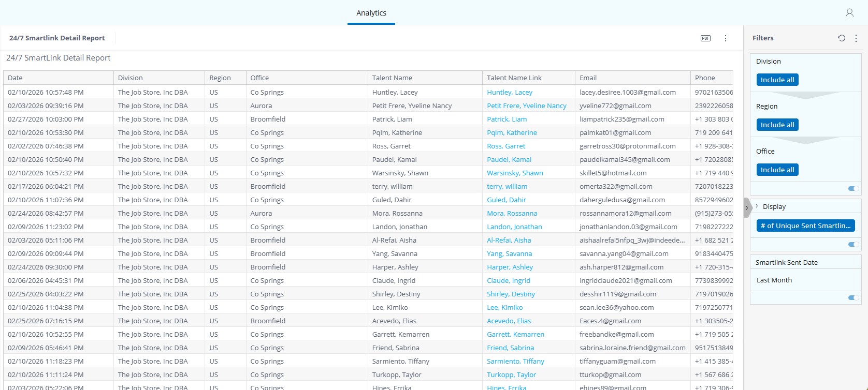Click Division Include all button
The image size is (868, 390).
pyautogui.click(x=777, y=80)
